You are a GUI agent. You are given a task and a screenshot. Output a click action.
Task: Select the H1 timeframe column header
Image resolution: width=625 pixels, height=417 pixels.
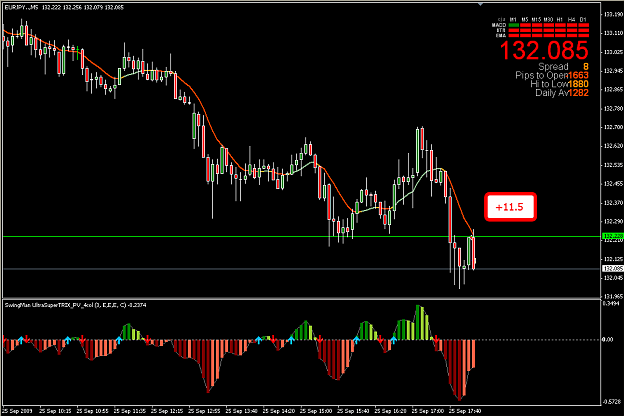[x=560, y=20]
